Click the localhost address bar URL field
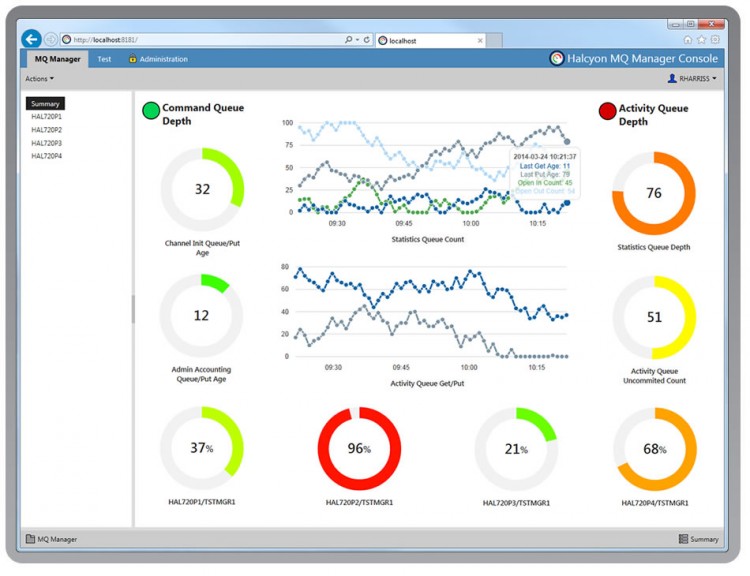 [x=200, y=40]
